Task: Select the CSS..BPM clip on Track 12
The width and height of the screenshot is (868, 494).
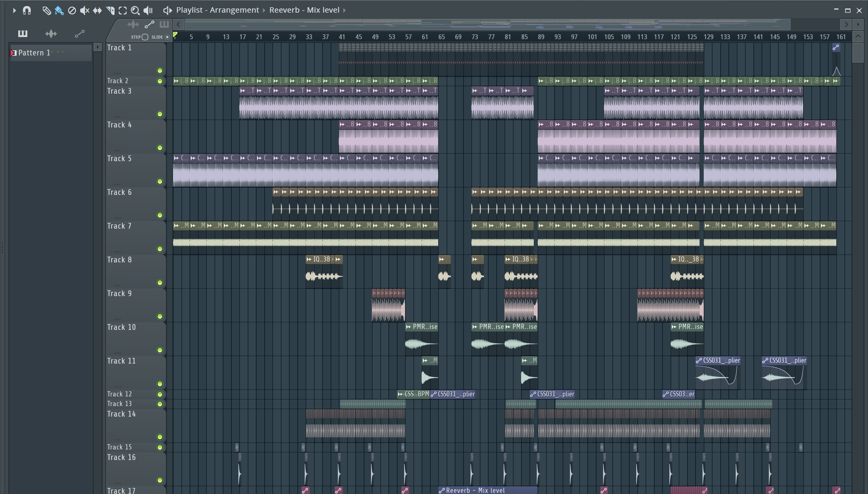Action: [414, 394]
